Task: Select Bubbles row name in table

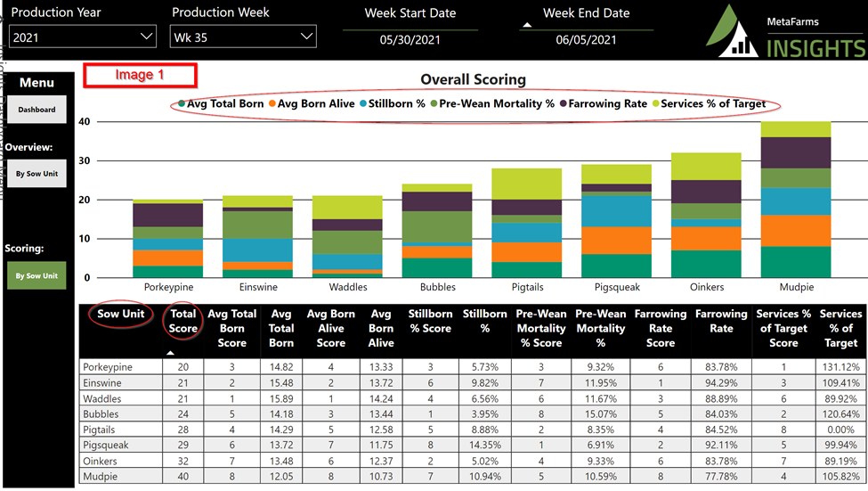Action: point(101,414)
